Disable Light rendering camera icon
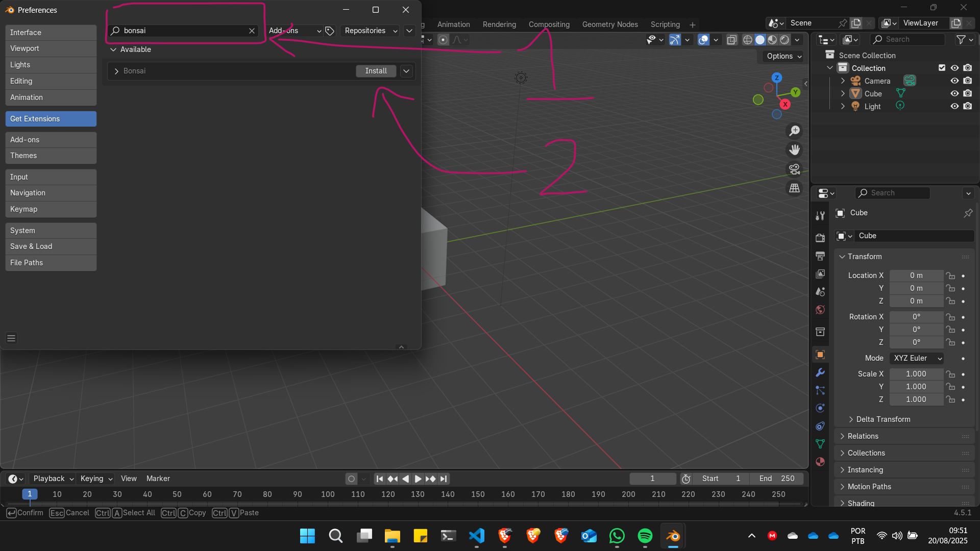Image resolution: width=980 pixels, height=551 pixels. pyautogui.click(x=968, y=106)
